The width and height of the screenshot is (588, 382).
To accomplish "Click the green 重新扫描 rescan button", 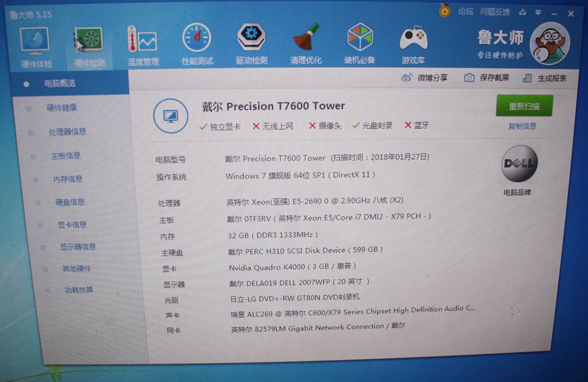I will point(524,106).
